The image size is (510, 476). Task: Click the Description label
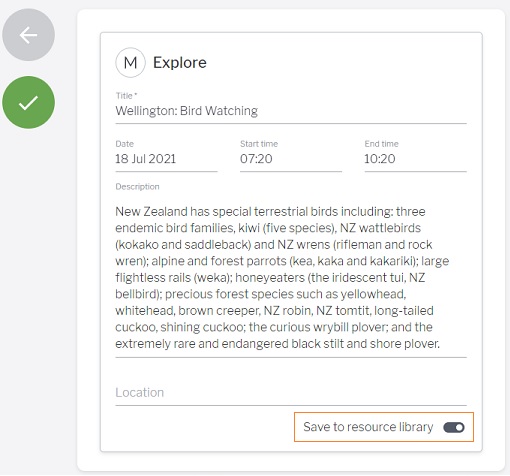click(x=137, y=187)
